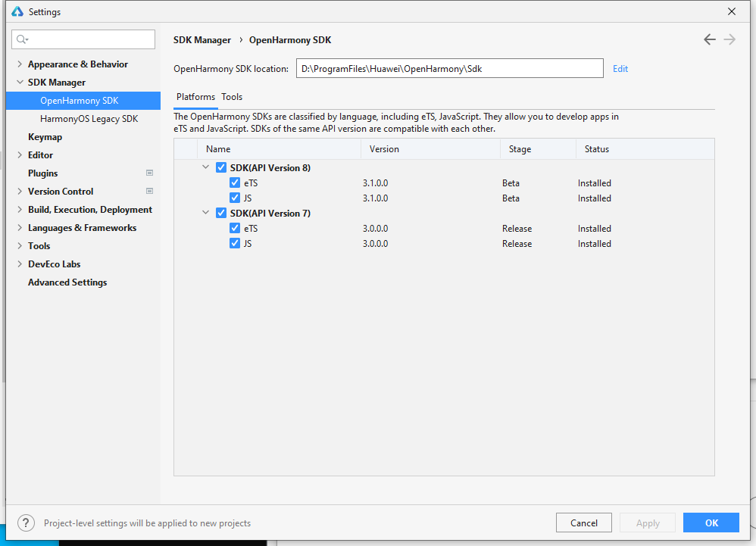
Task: Click the Version column header
Action: 430,149
